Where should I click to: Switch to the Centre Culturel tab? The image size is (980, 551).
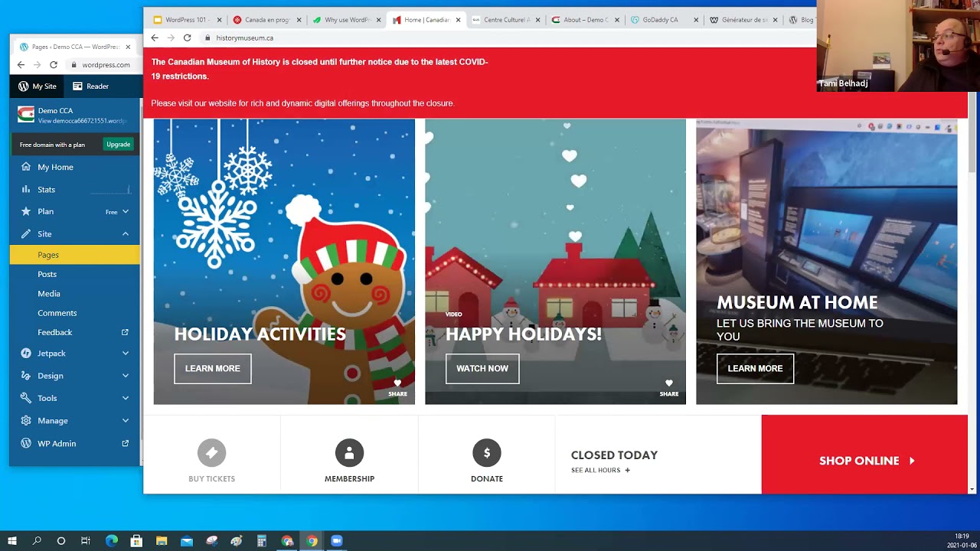(x=505, y=20)
